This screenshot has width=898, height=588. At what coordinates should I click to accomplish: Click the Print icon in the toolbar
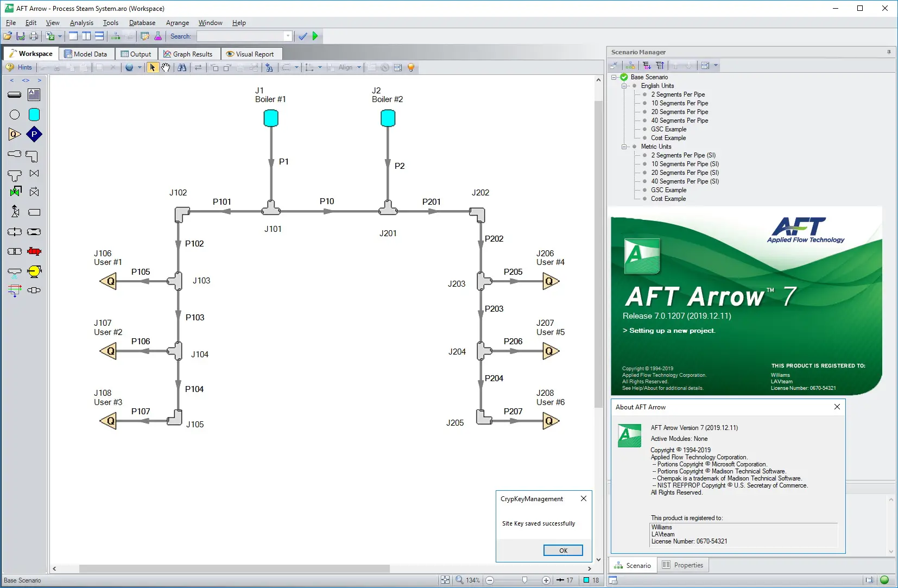34,36
